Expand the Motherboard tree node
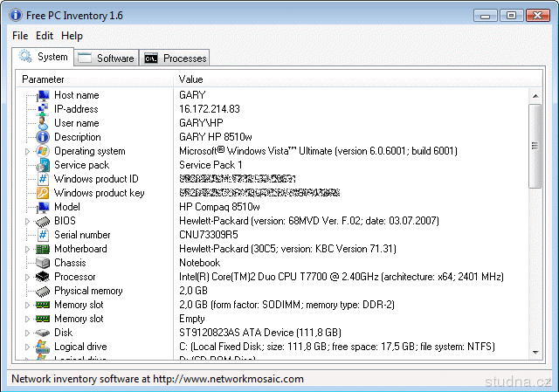559x392 pixels. 28,249
